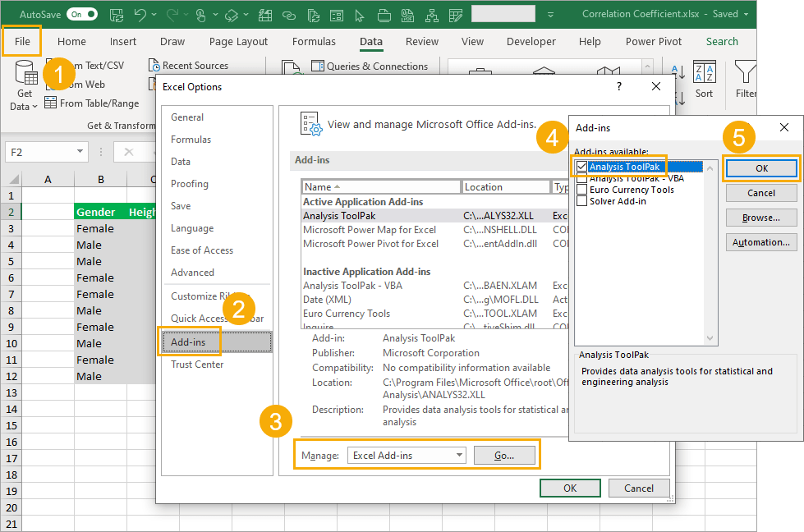Open the Power Pivot ribbon tab

(654, 42)
